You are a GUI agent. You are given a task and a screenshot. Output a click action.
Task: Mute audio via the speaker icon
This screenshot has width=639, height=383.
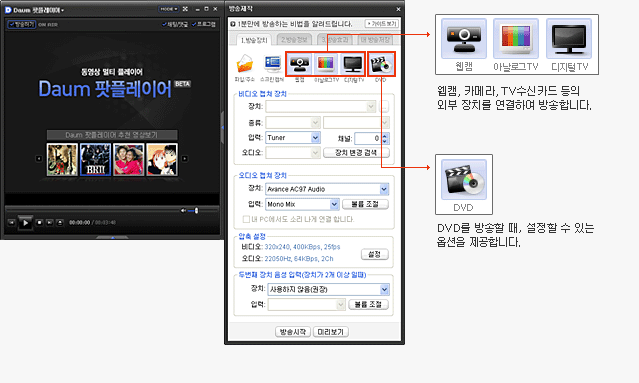coord(183,210)
